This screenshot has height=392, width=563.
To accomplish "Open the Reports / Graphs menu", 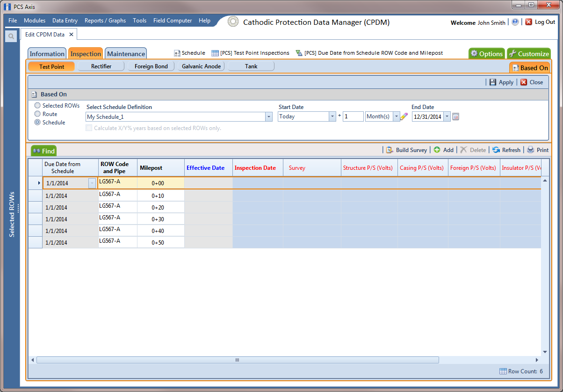I will [105, 21].
